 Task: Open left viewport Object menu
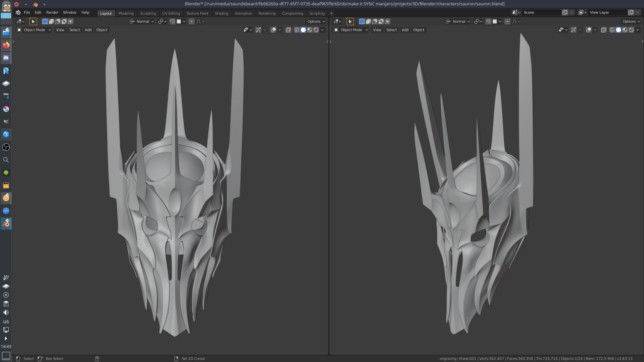point(101,30)
